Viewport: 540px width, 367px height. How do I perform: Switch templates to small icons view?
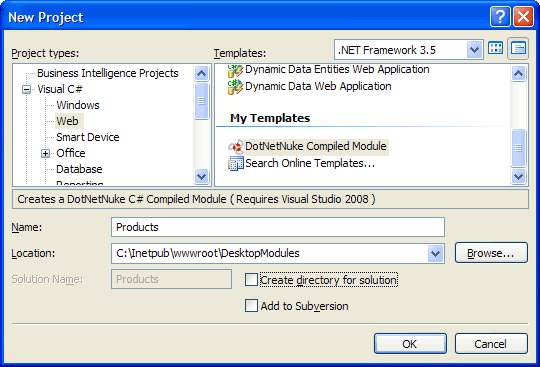click(x=518, y=48)
